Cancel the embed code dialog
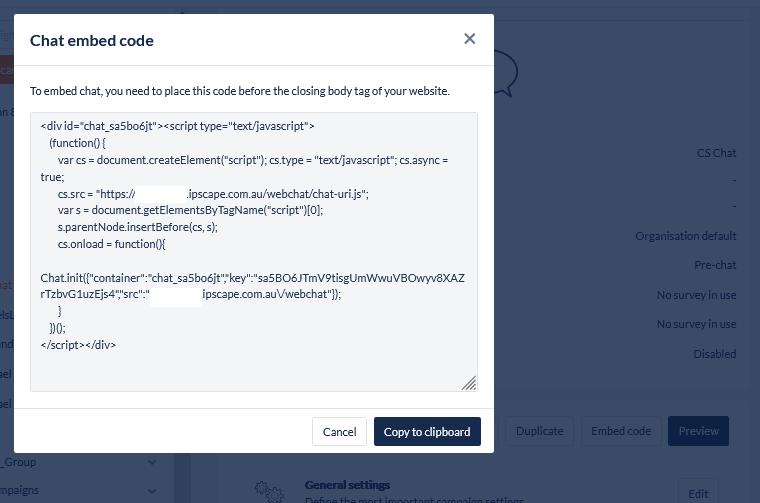The height and width of the screenshot is (503, 760). point(339,432)
